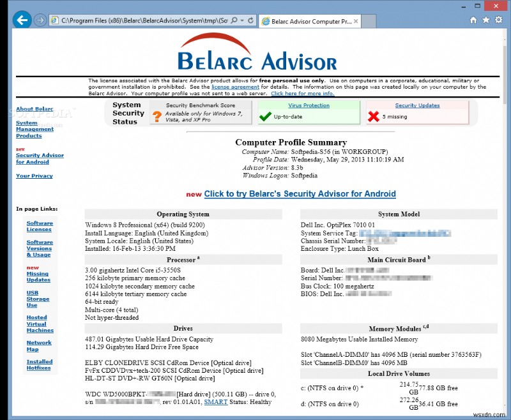Screen dimensions: 511x420
Task: Open the SMART status link
Action: tap(216, 402)
